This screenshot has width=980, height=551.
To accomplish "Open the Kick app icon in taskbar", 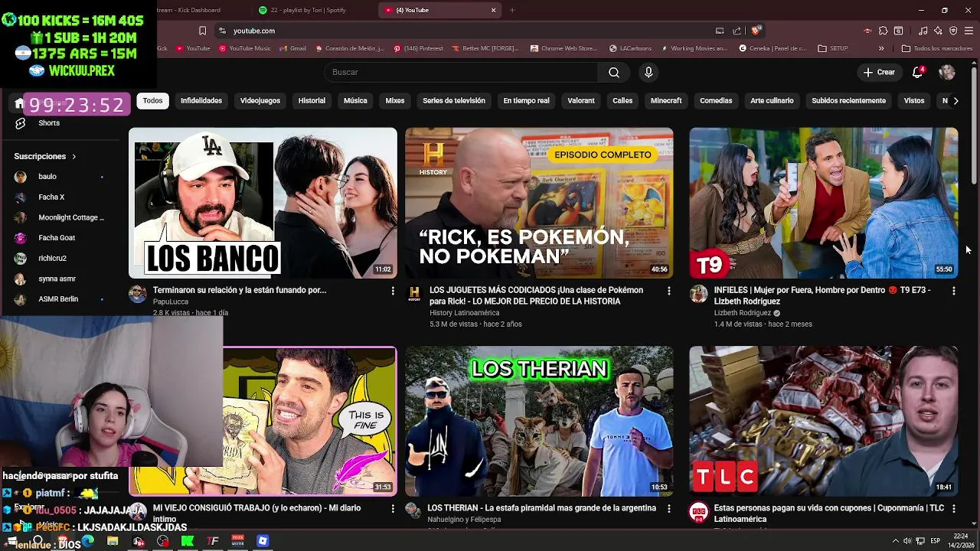I will [188, 541].
